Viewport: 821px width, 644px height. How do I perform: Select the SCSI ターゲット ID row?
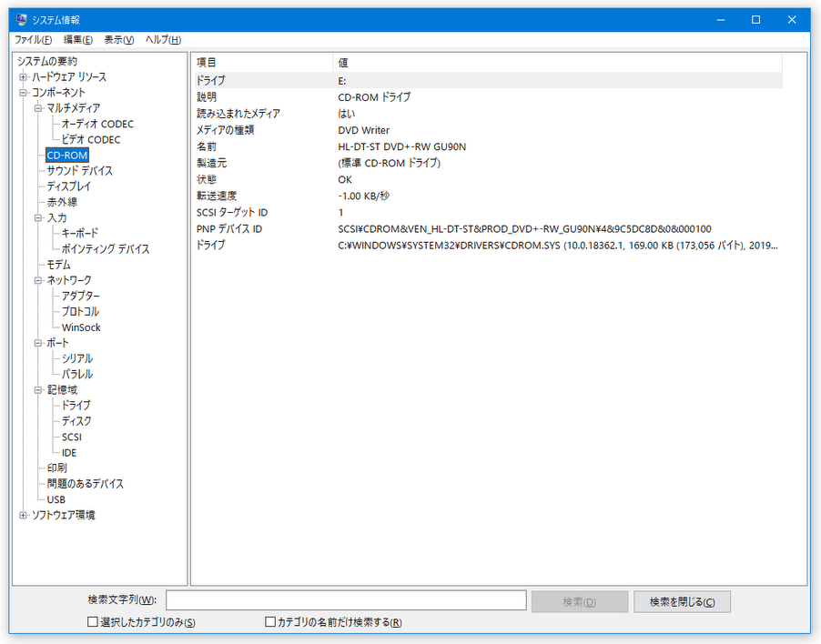click(488, 213)
